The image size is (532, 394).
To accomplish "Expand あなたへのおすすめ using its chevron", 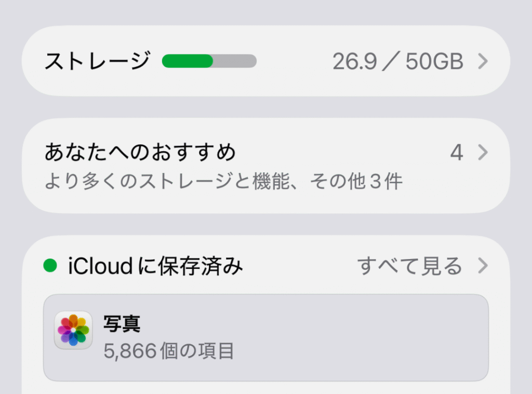I will coord(483,153).
